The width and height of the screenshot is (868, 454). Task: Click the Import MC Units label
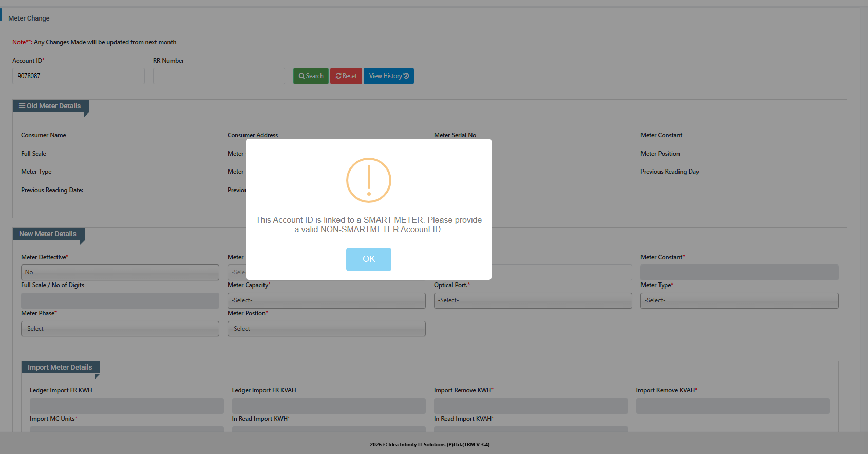click(x=53, y=419)
